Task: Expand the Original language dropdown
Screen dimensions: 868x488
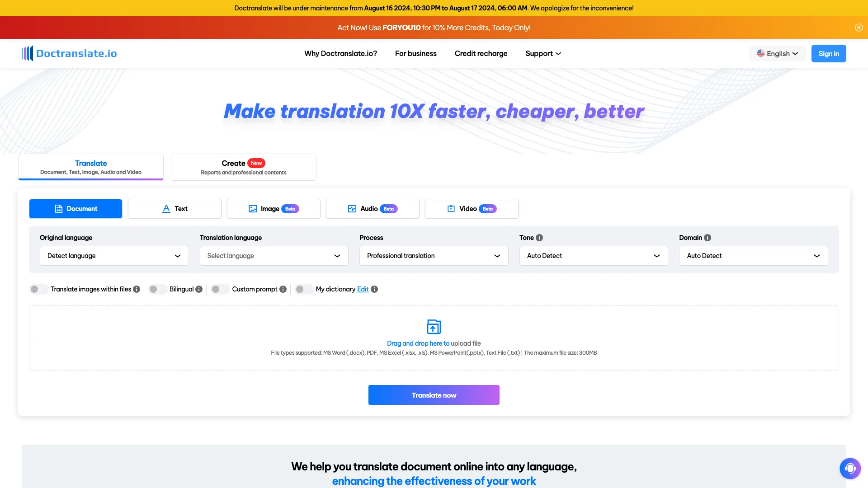Action: click(x=114, y=256)
